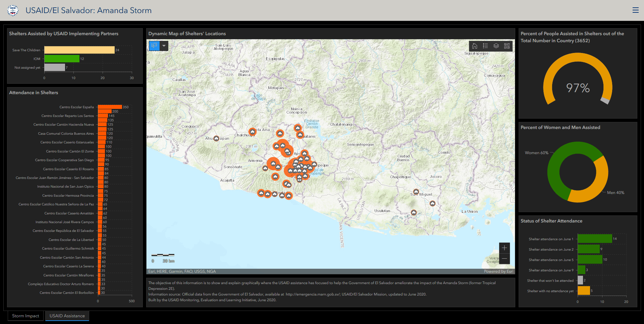Expand the selection tool dropdown arrow

pyautogui.click(x=164, y=46)
